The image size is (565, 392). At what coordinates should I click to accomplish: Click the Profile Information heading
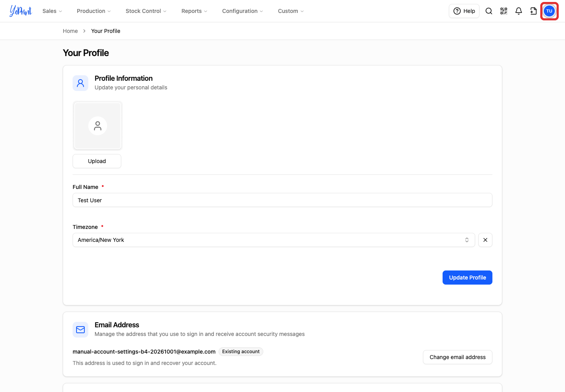click(x=124, y=78)
